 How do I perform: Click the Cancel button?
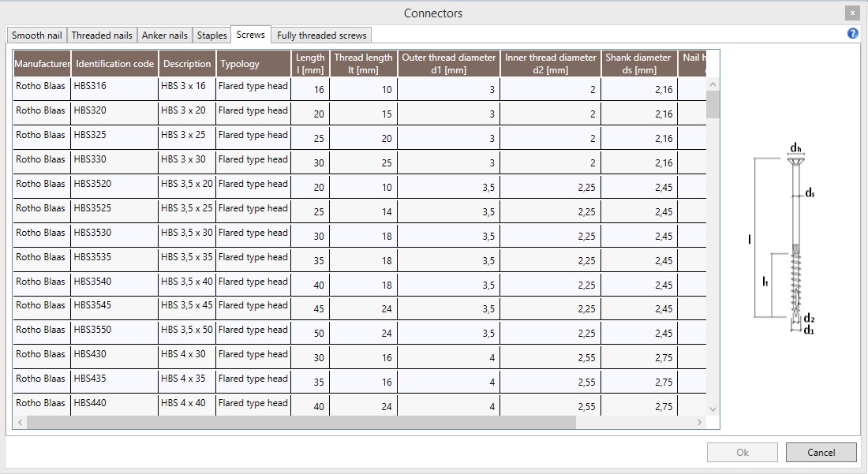pos(821,453)
